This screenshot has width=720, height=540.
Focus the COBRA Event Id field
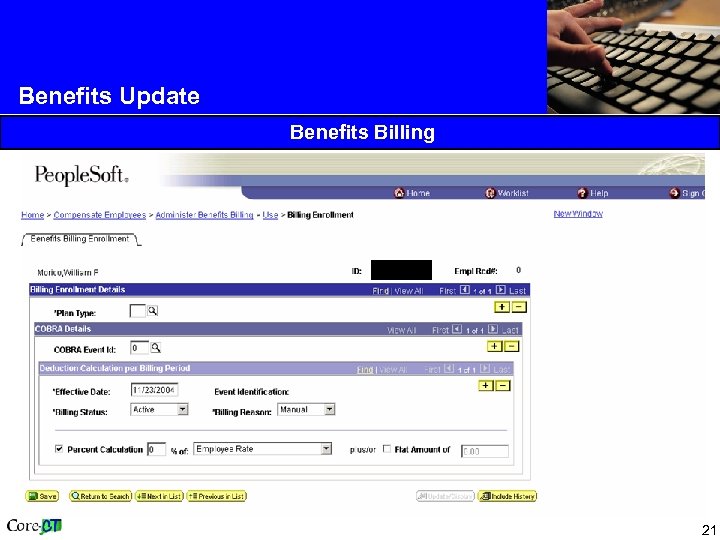139,348
